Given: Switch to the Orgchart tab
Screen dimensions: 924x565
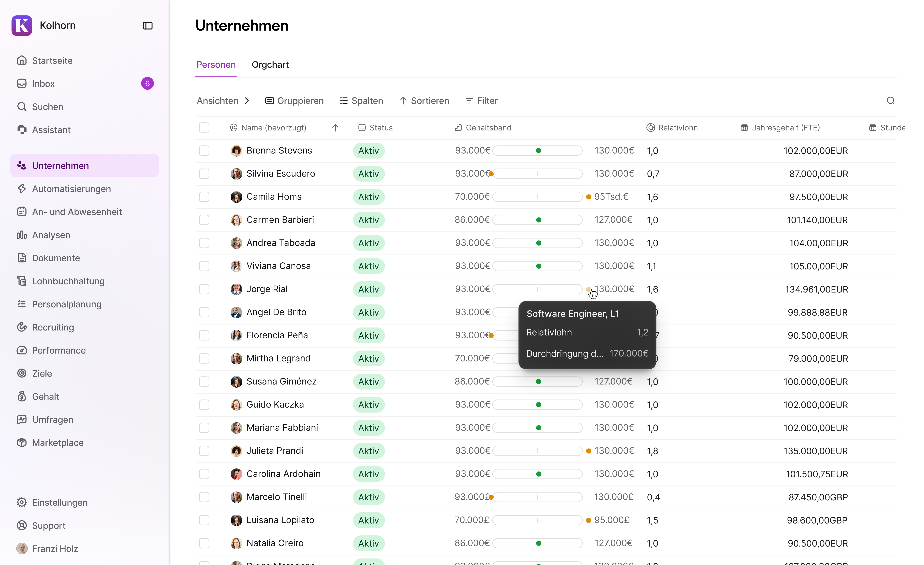Looking at the screenshot, I should click(270, 64).
